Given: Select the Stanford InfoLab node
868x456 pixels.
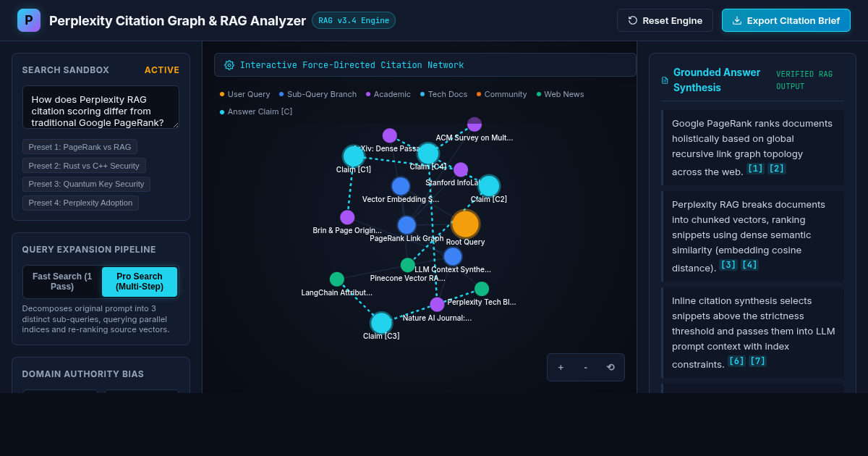Looking at the screenshot, I should (x=461, y=169).
